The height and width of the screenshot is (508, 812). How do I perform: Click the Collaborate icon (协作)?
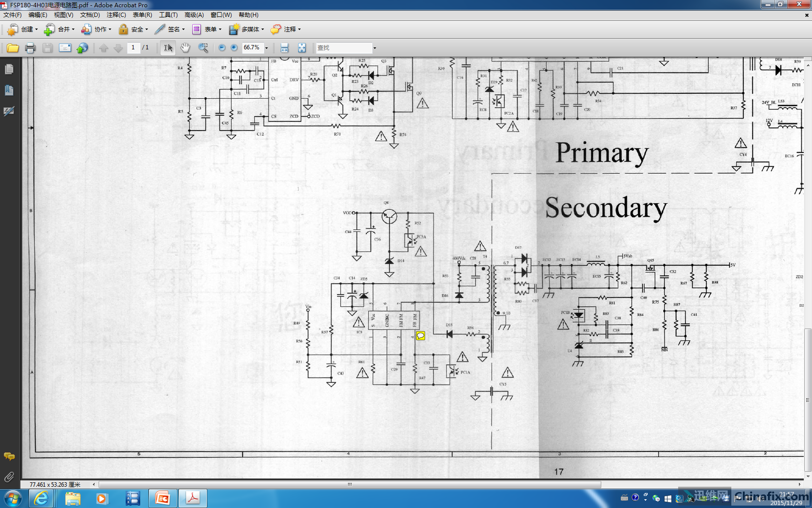tap(86, 30)
